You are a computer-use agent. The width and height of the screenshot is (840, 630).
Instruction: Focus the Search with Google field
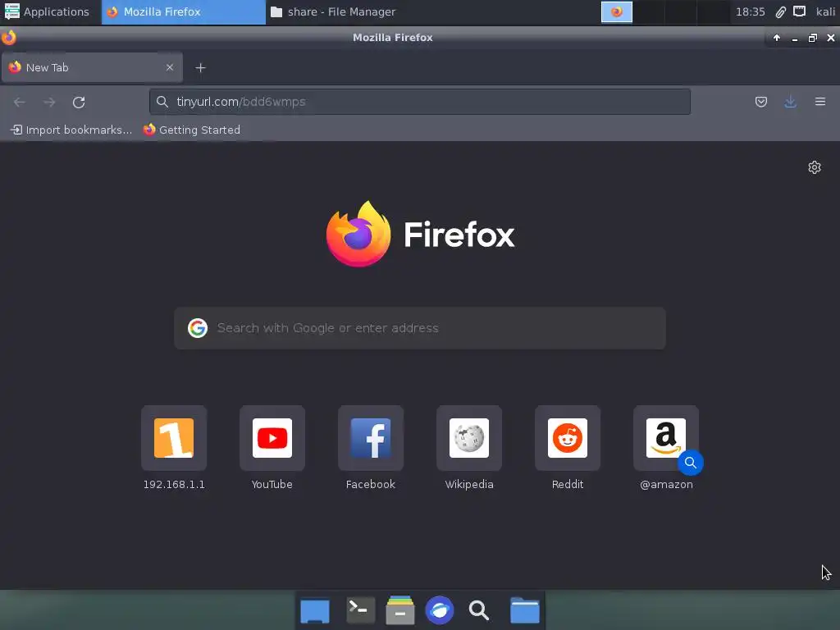pos(420,328)
